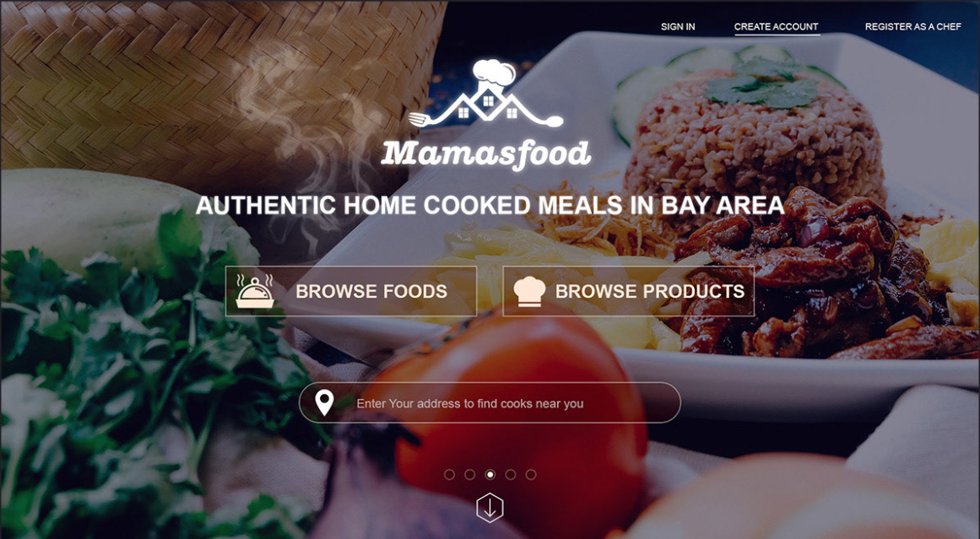
Task: Select the fourth carousel slide dot
Action: (x=510, y=475)
